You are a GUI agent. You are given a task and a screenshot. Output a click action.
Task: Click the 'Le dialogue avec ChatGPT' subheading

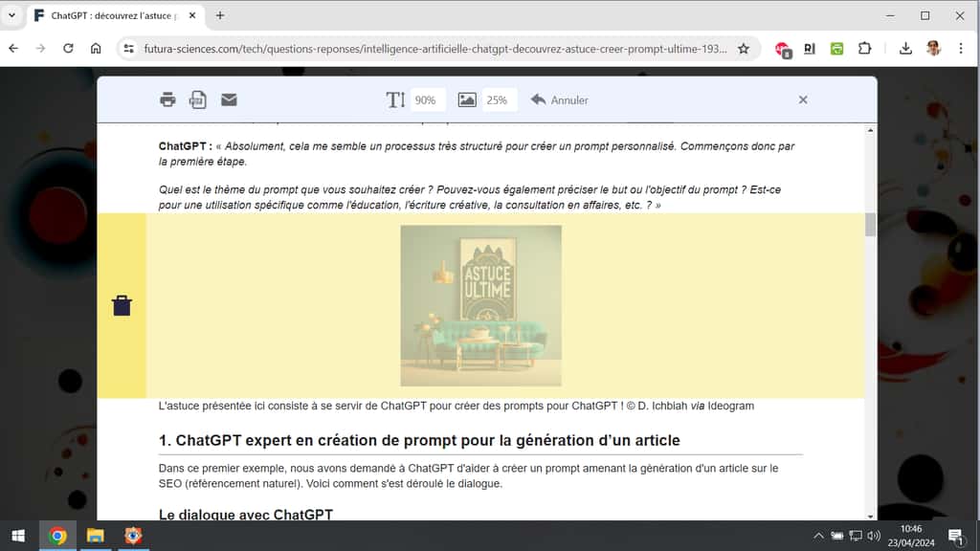[x=246, y=515]
